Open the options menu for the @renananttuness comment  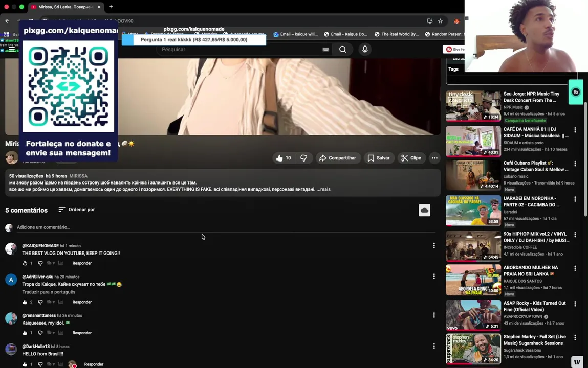[x=434, y=315]
